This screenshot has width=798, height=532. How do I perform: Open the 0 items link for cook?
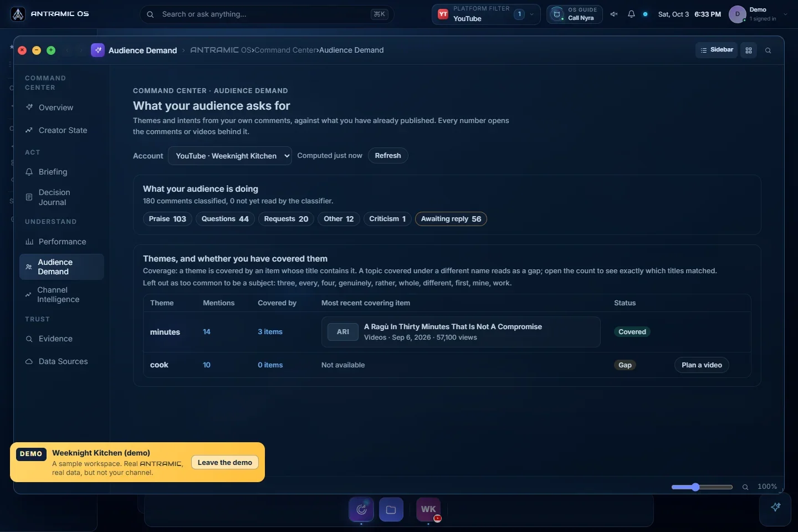tap(270, 365)
